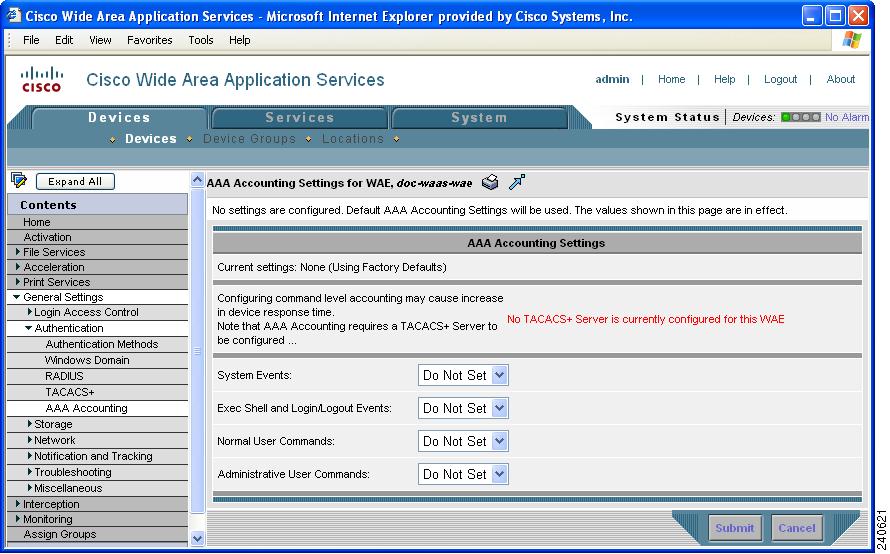
Task: Click the admin link
Action: click(612, 79)
